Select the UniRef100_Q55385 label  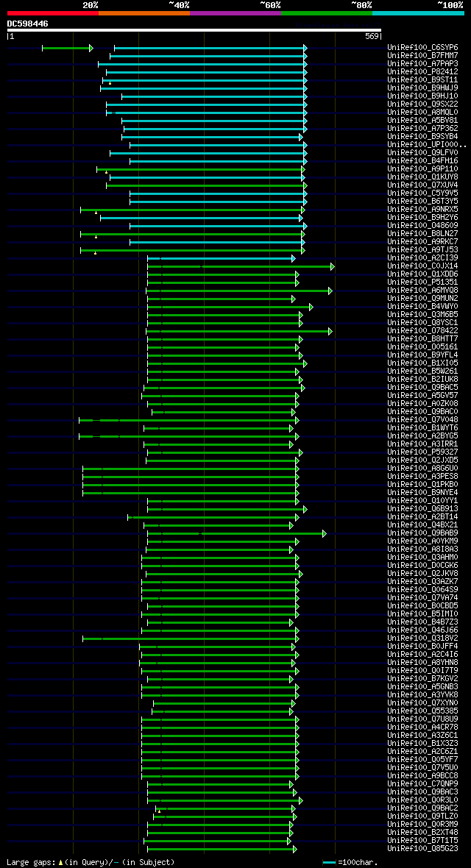(x=422, y=710)
